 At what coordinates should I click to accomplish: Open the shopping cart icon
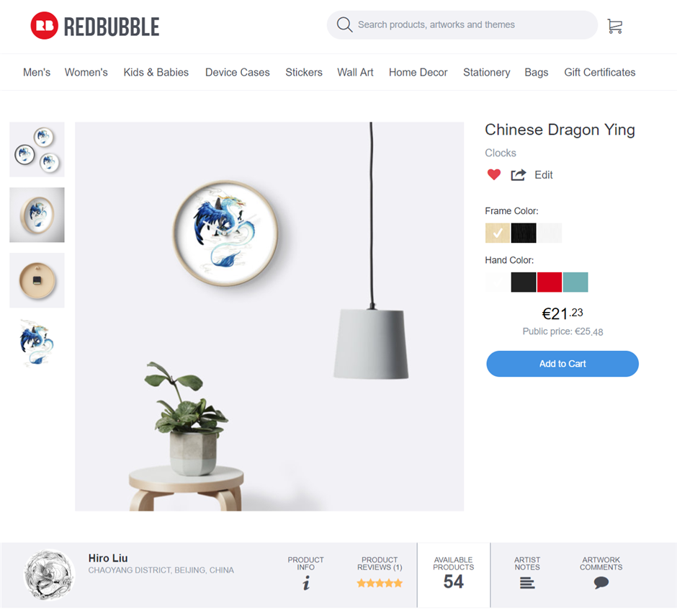pyautogui.click(x=614, y=26)
